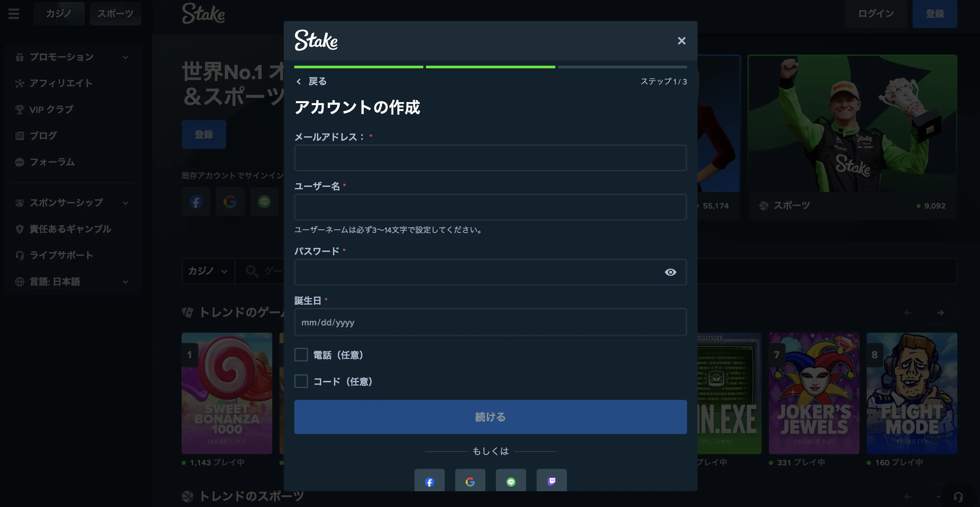Image resolution: width=980 pixels, height=507 pixels.
Task: Click the hamburger menu at top left
Action: click(x=14, y=14)
